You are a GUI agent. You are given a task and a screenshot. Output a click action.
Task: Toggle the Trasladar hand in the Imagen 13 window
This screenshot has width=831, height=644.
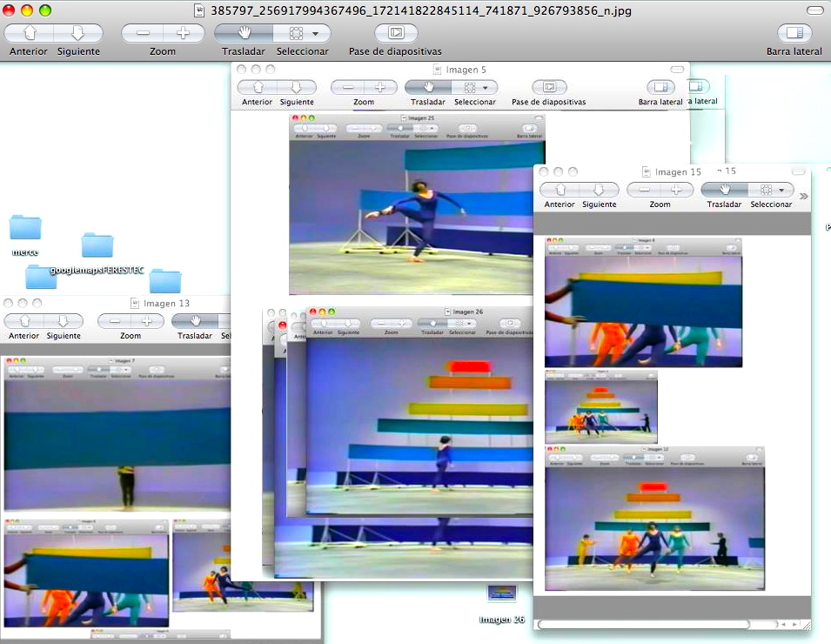point(195,320)
